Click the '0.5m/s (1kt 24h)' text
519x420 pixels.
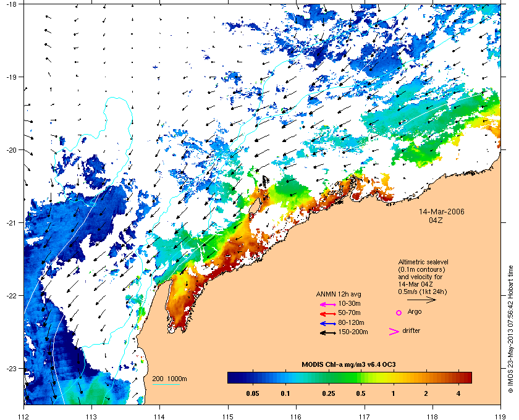pyautogui.click(x=423, y=292)
